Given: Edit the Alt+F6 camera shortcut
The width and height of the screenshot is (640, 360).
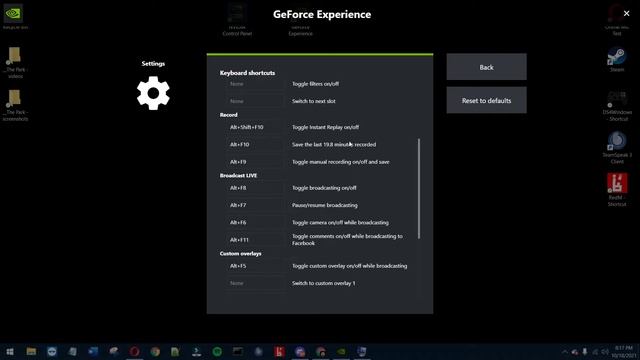Looking at the screenshot, I should (254, 222).
